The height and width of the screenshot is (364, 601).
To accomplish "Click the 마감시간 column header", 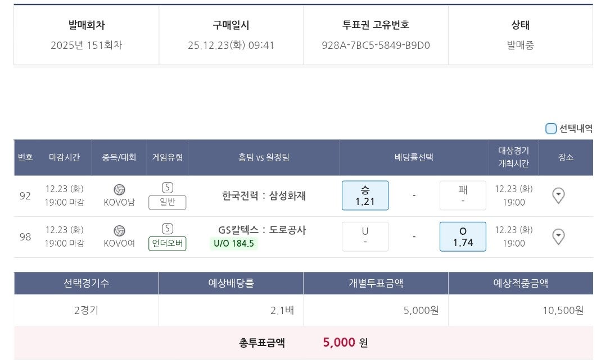I will 64,157.
